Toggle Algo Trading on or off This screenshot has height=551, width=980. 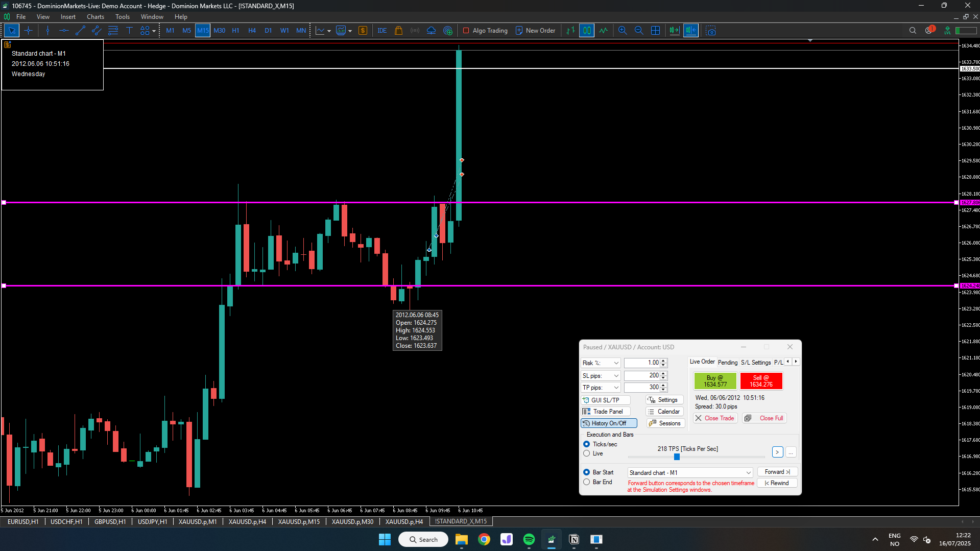pos(485,31)
